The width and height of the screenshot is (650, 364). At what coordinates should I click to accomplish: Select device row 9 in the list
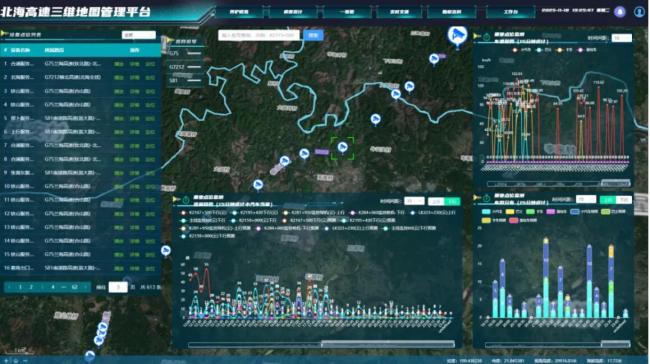click(80, 172)
